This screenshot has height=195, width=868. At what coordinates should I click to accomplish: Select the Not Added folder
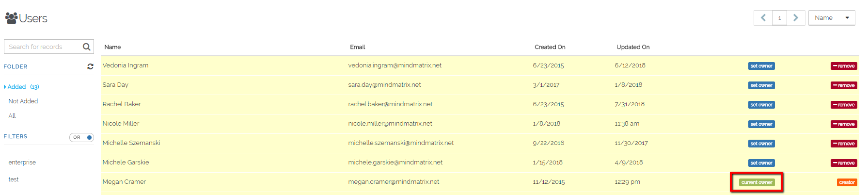pos(23,101)
